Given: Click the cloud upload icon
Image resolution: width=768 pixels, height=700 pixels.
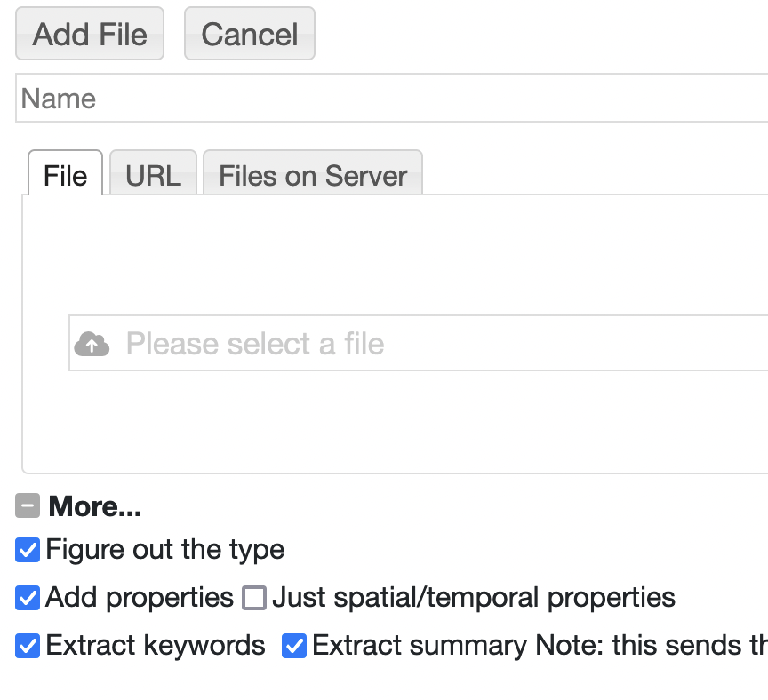Looking at the screenshot, I should tap(92, 344).
